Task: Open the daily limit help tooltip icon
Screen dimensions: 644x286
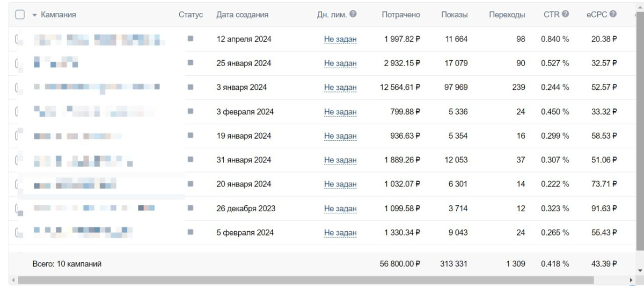Action: click(x=353, y=15)
